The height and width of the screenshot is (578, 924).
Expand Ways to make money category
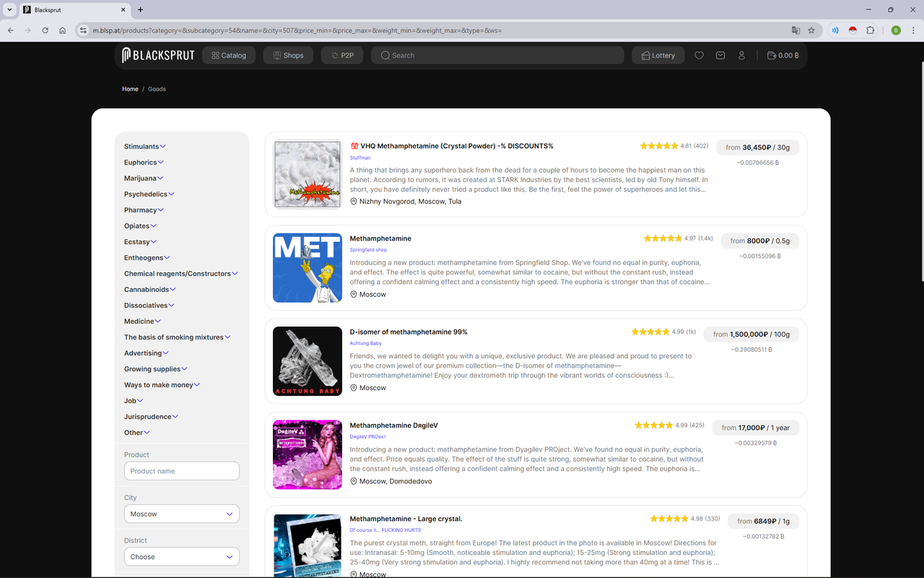pyautogui.click(x=162, y=384)
